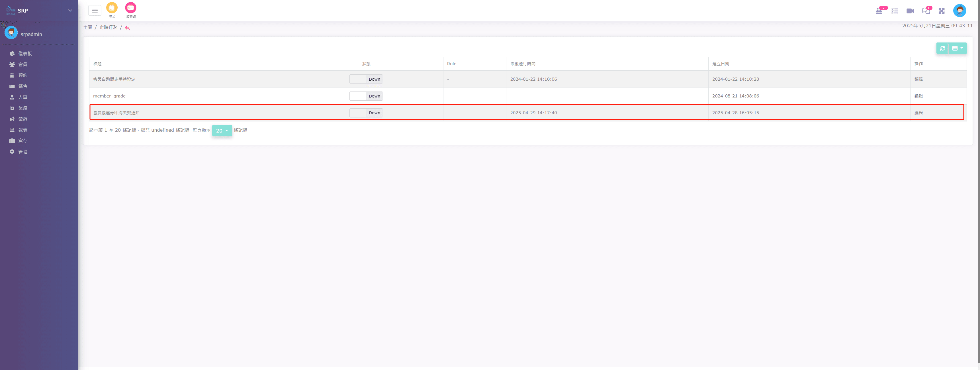The height and width of the screenshot is (370, 980).
Task: Click the 主頁 breadcrumb link
Action: tap(88, 27)
